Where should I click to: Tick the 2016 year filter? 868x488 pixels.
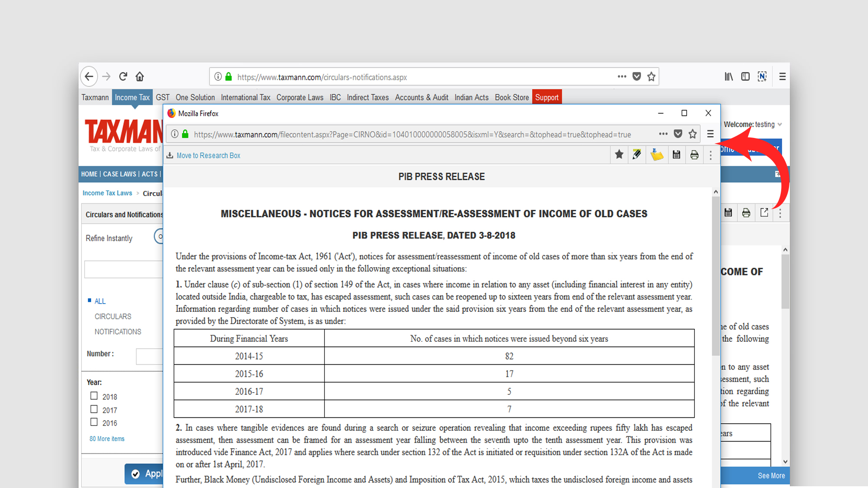pyautogui.click(x=94, y=422)
